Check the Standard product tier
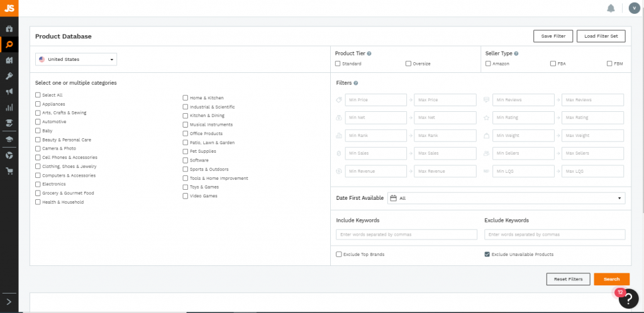This screenshot has width=644, height=313. (338, 63)
